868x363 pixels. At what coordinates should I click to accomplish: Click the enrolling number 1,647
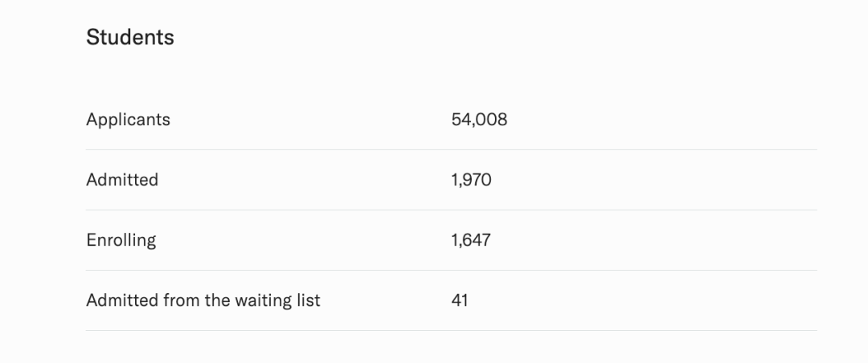pyautogui.click(x=471, y=240)
